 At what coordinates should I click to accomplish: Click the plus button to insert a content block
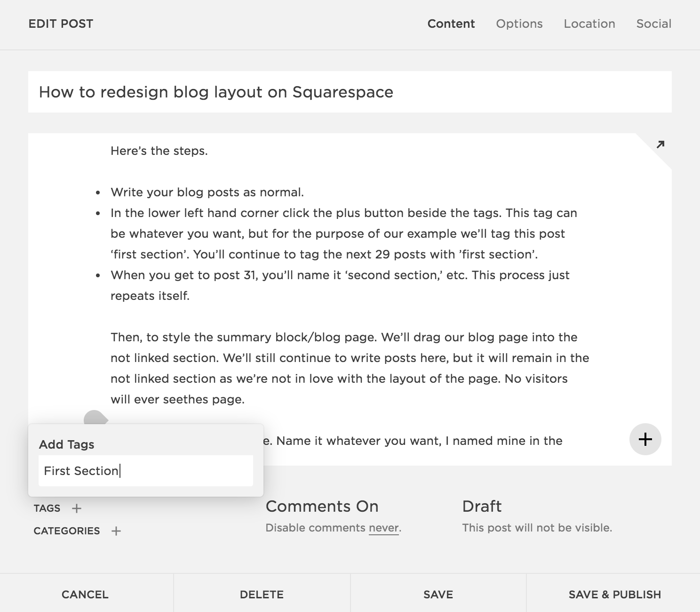(645, 439)
